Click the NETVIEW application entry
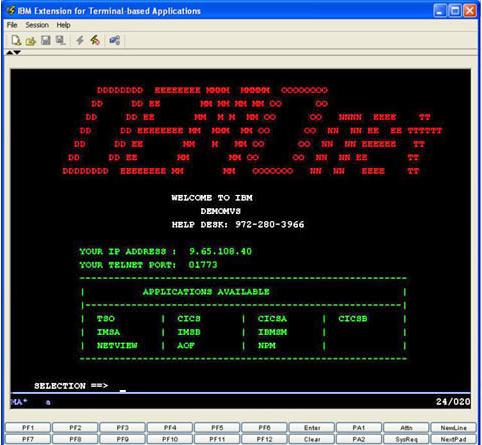The height and width of the screenshot is (445, 482). click(117, 345)
